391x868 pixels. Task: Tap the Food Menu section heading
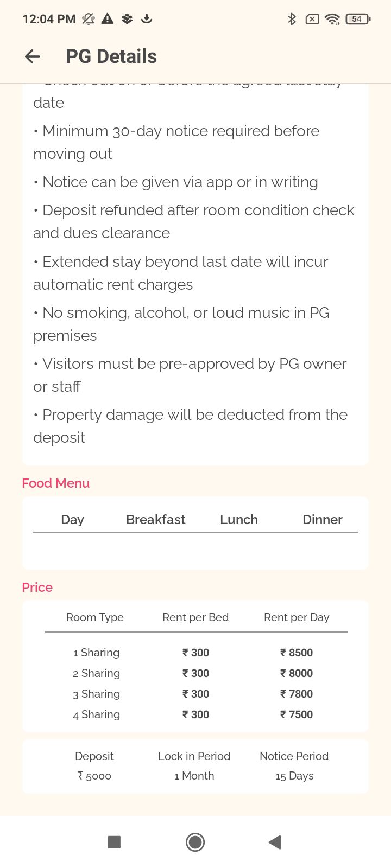click(55, 483)
